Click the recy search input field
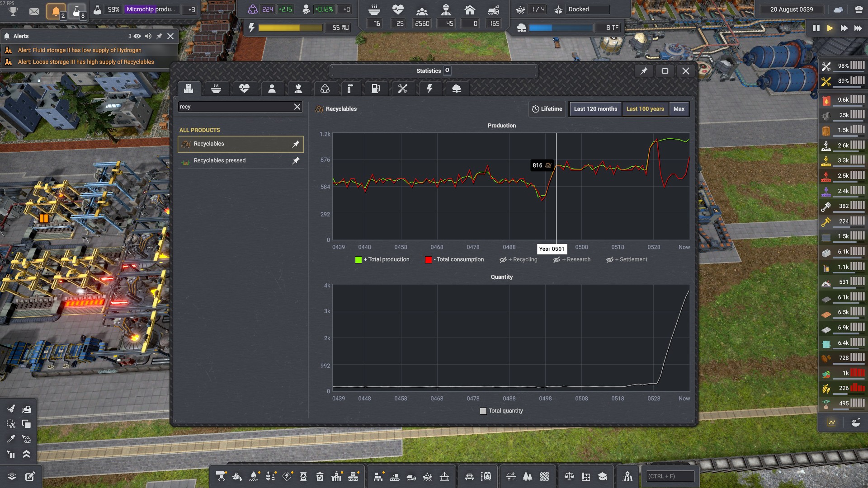868x488 pixels. tap(235, 107)
